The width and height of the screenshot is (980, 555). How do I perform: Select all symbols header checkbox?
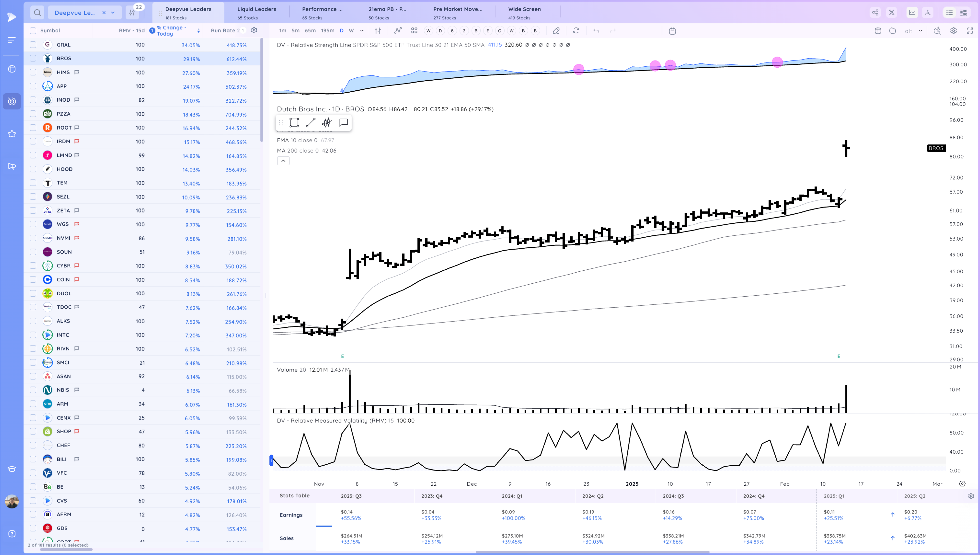tap(33, 31)
